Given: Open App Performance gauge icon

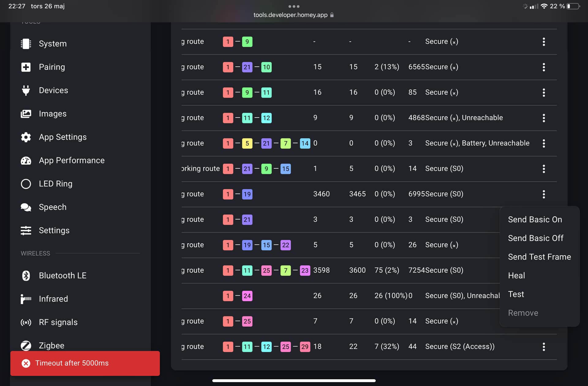Looking at the screenshot, I should point(26,160).
